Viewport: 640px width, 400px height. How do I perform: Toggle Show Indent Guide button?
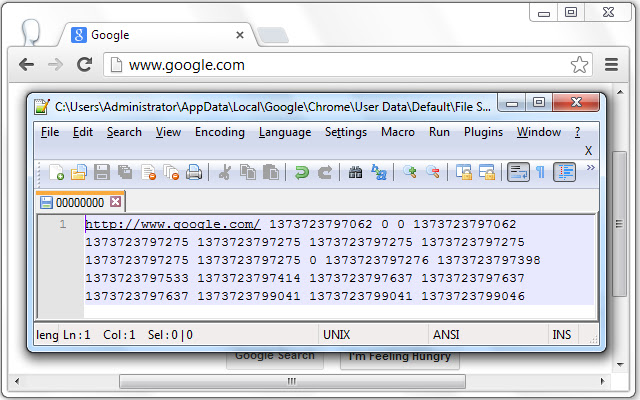tap(564, 172)
